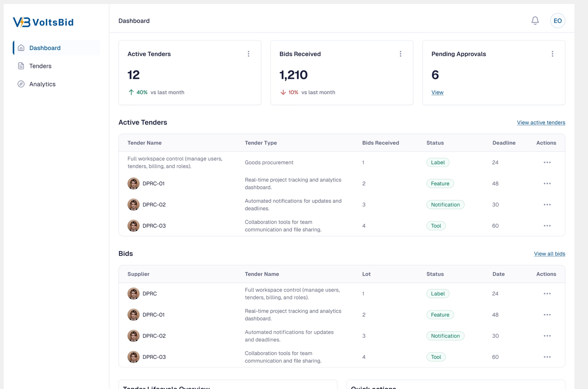Screen dimensions: 588x389
Task: Click the green up arrow beside 40%
Action: click(x=131, y=92)
